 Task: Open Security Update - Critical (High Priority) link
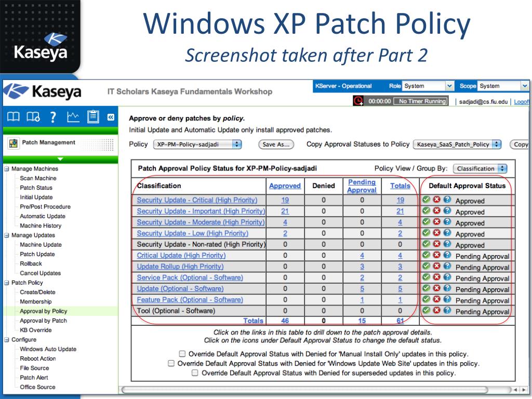(197, 200)
